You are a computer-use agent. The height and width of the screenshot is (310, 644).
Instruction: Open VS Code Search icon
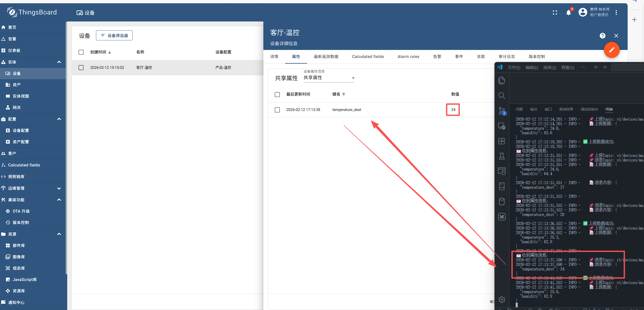[502, 96]
